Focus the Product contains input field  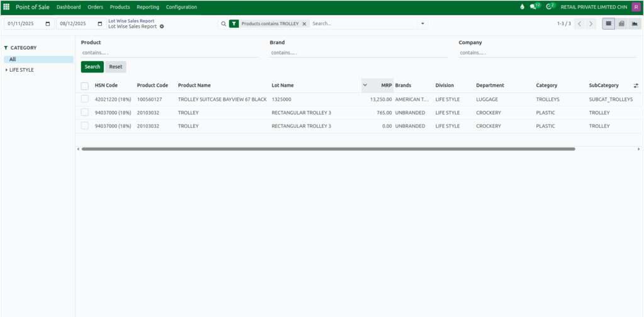tap(170, 53)
